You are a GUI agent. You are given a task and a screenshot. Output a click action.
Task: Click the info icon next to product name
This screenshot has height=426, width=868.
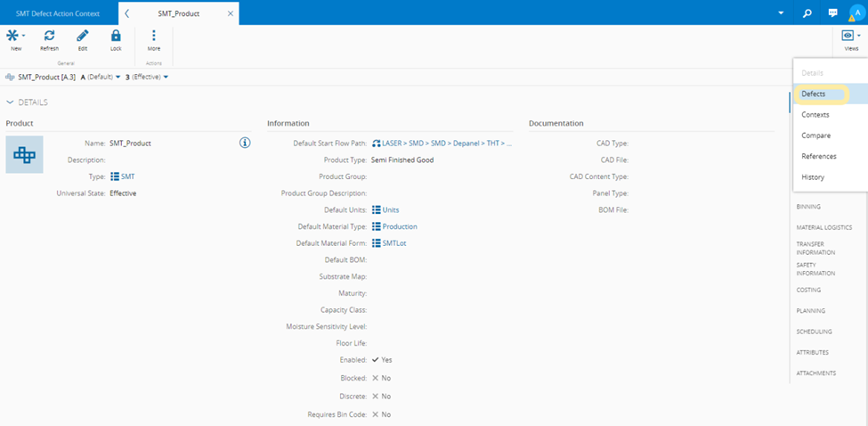245,143
